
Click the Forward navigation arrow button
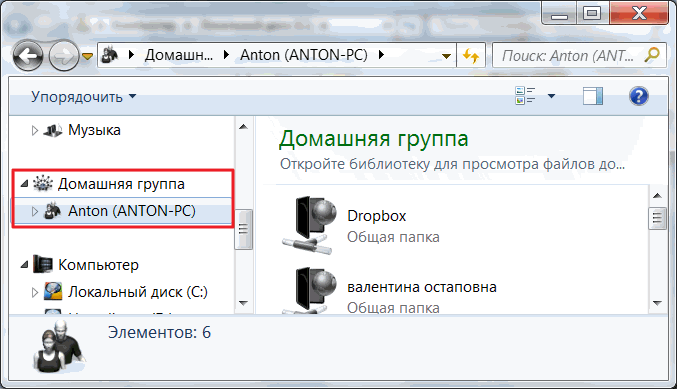point(63,56)
